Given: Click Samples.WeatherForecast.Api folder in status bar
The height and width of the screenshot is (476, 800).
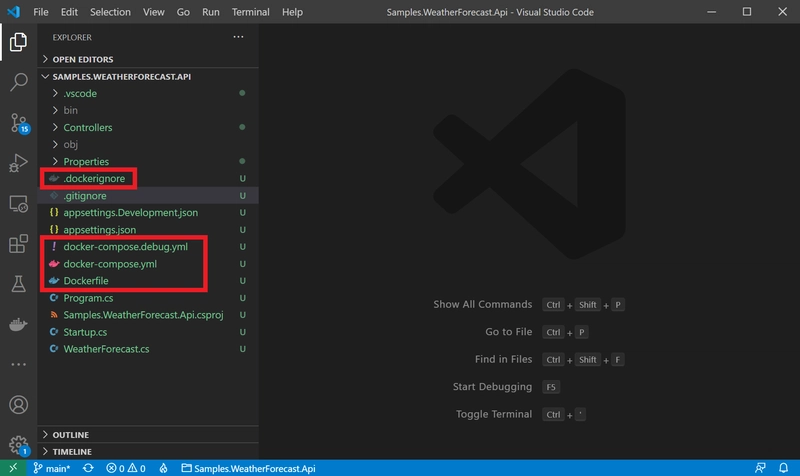Looking at the screenshot, I should 248,468.
